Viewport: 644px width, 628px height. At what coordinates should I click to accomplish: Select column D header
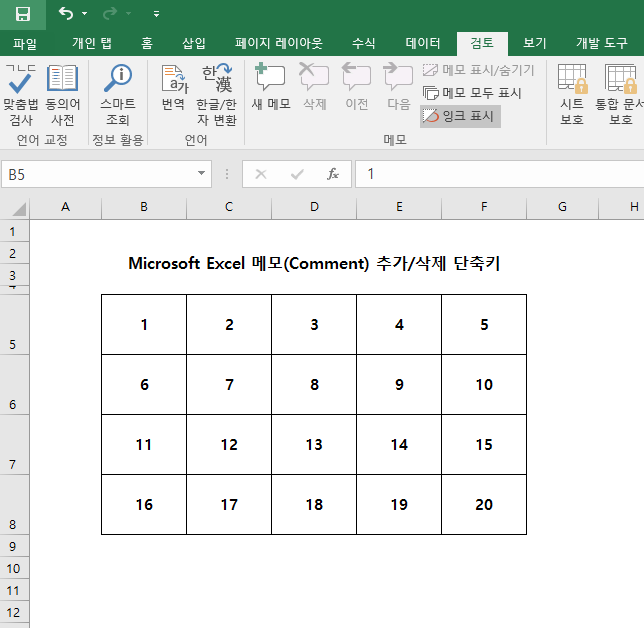(x=314, y=207)
